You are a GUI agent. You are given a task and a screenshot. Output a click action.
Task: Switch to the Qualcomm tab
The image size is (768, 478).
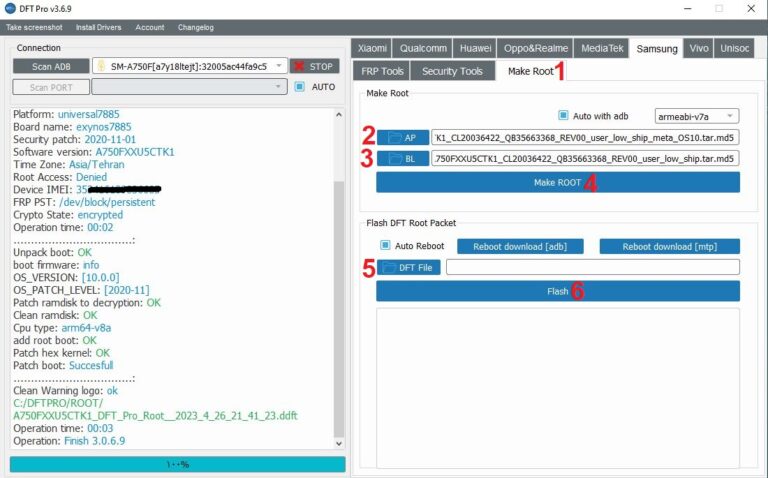[x=422, y=48]
